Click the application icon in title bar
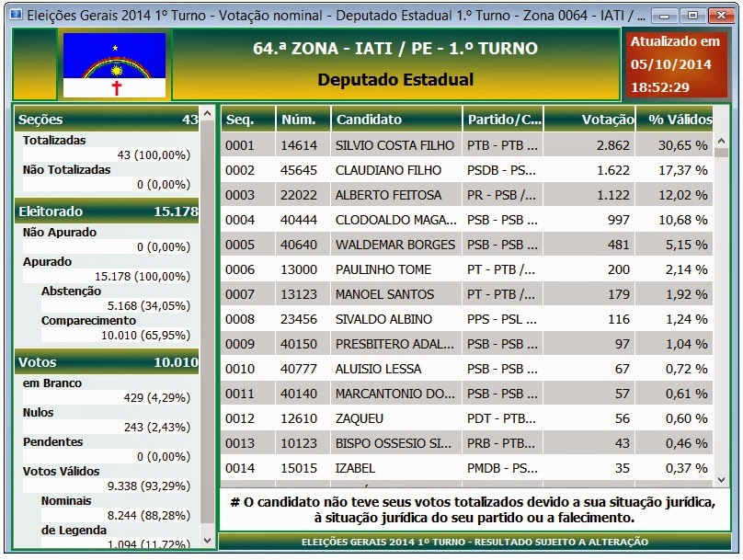 [17, 15]
